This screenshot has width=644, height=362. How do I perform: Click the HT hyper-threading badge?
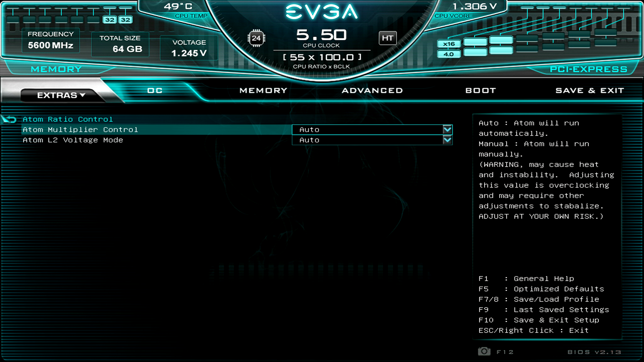coord(387,38)
